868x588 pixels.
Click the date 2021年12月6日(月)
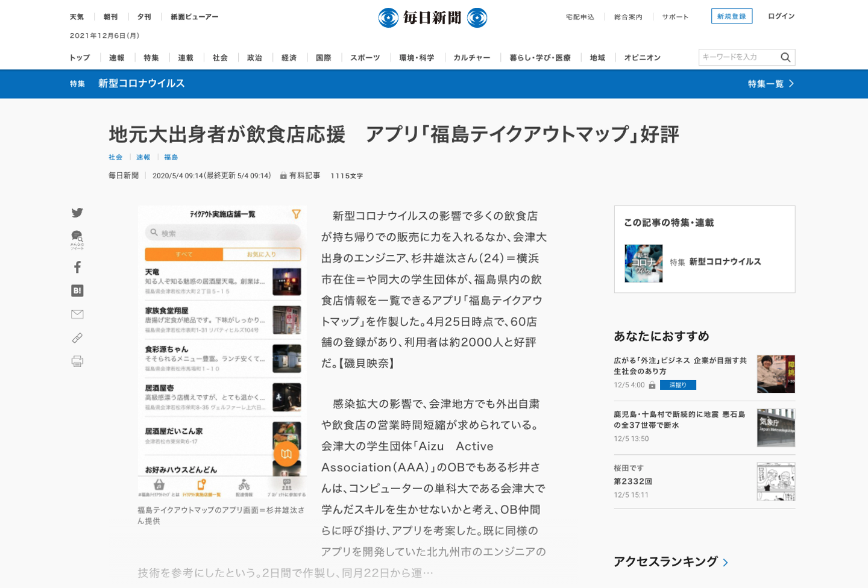tap(104, 36)
